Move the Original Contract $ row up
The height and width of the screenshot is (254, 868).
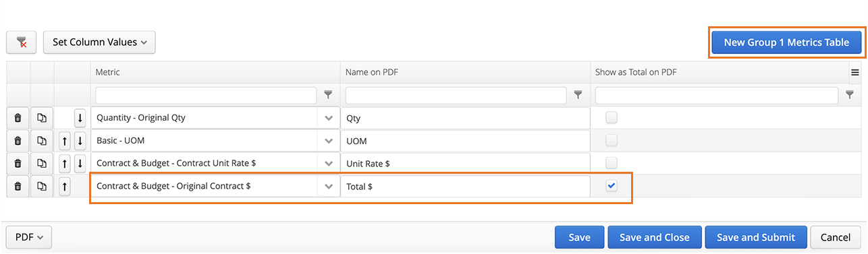65,186
